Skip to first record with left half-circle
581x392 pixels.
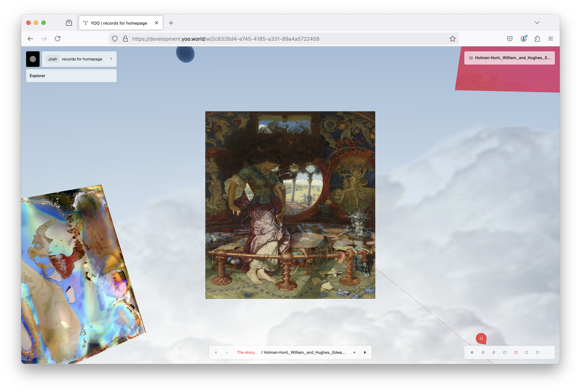click(216, 352)
